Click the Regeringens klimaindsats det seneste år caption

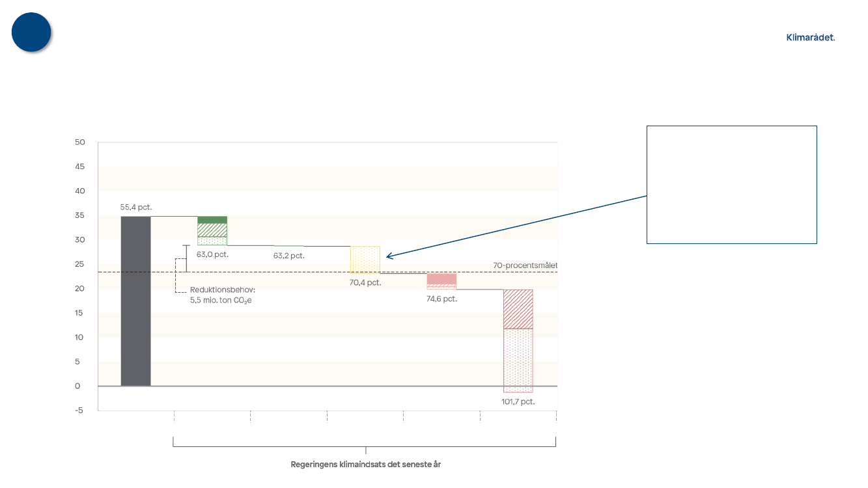tap(365, 465)
